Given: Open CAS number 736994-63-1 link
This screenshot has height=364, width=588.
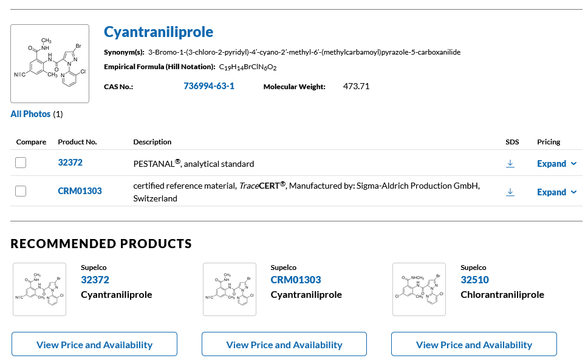Looking at the screenshot, I should (209, 86).
